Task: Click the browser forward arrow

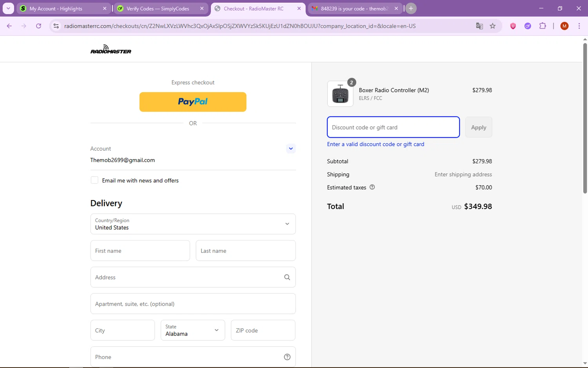Action: (x=24, y=26)
